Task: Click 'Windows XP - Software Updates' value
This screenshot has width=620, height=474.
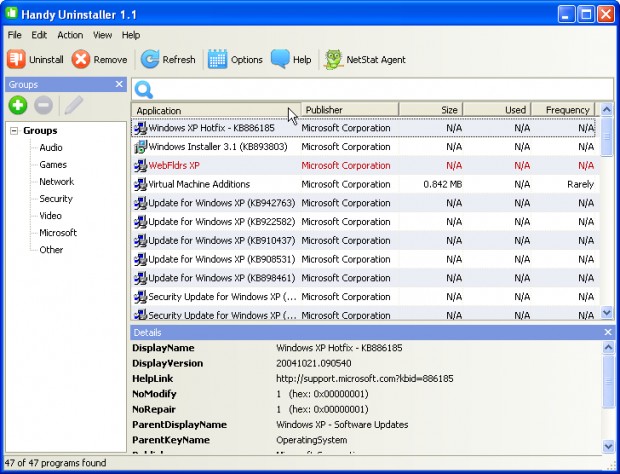Action: pos(342,425)
